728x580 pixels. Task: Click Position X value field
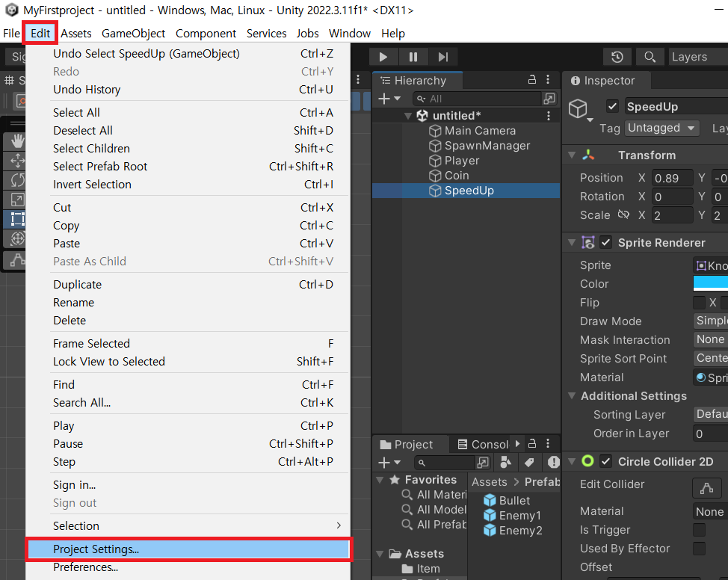click(673, 178)
